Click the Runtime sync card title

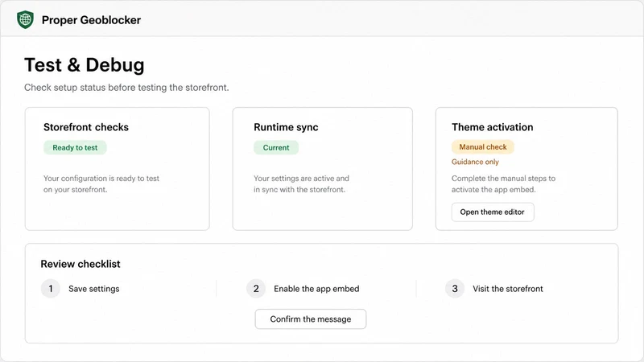click(286, 127)
